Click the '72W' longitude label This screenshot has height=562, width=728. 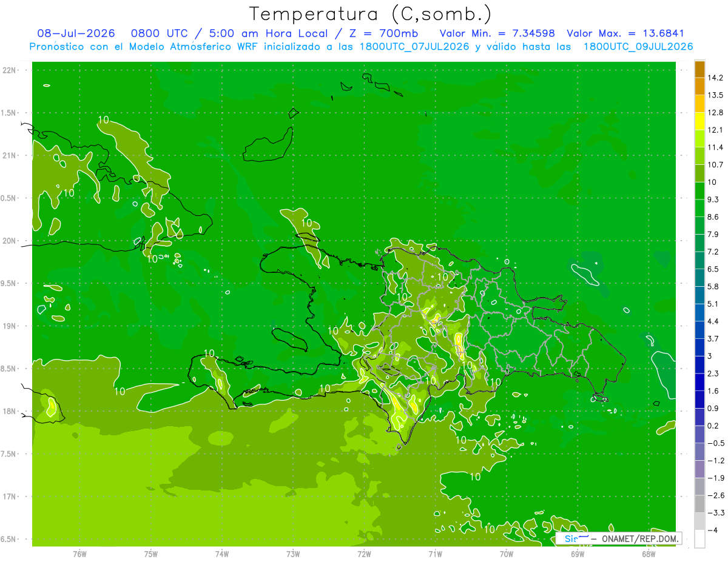(x=364, y=554)
